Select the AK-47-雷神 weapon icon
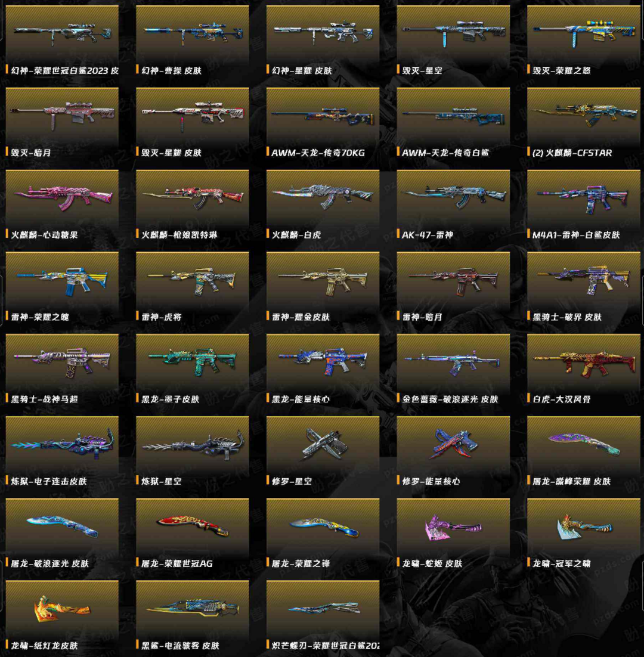The width and height of the screenshot is (644, 657). [x=453, y=205]
